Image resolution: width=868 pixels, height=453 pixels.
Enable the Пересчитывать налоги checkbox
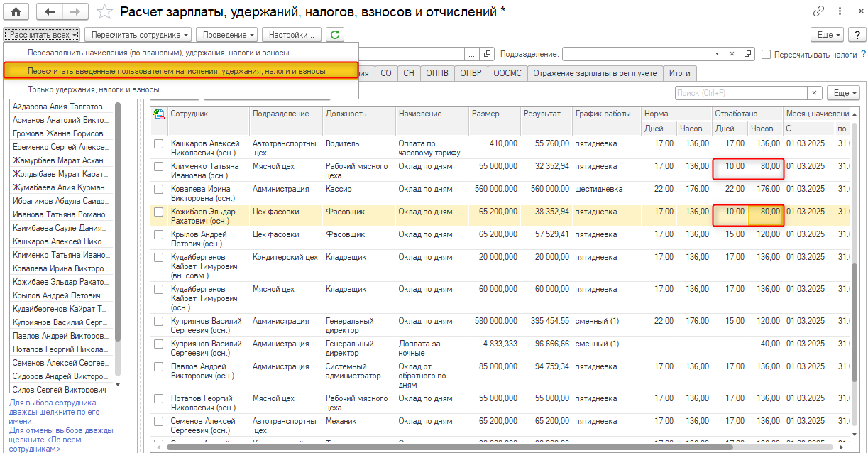(767, 54)
